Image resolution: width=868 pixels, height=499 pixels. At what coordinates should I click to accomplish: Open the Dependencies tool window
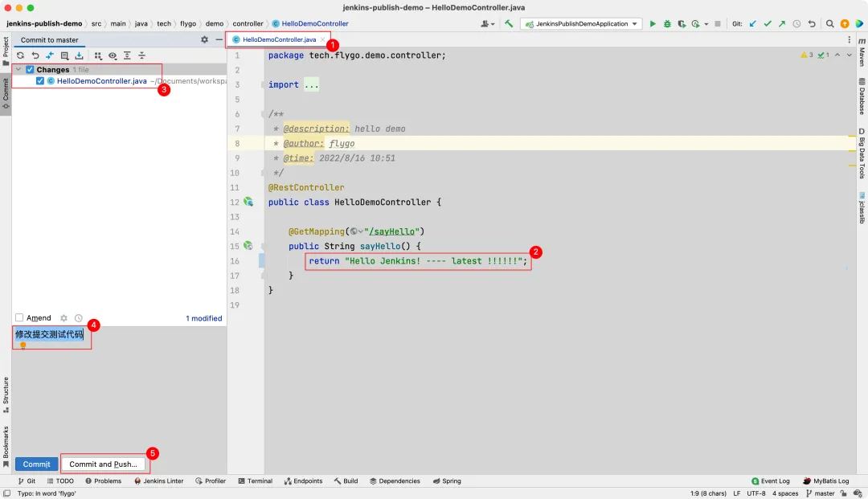(395, 481)
